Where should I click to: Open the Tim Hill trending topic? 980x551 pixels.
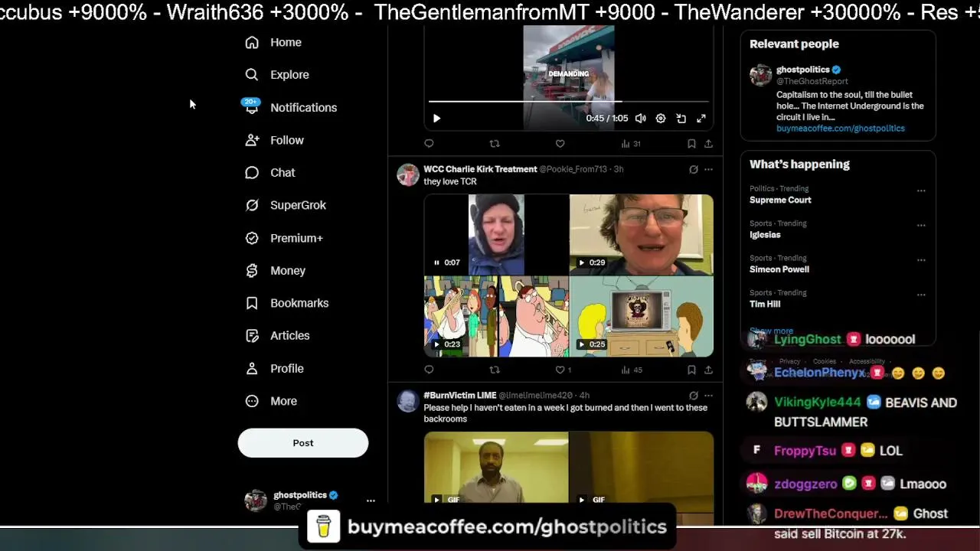765,305
